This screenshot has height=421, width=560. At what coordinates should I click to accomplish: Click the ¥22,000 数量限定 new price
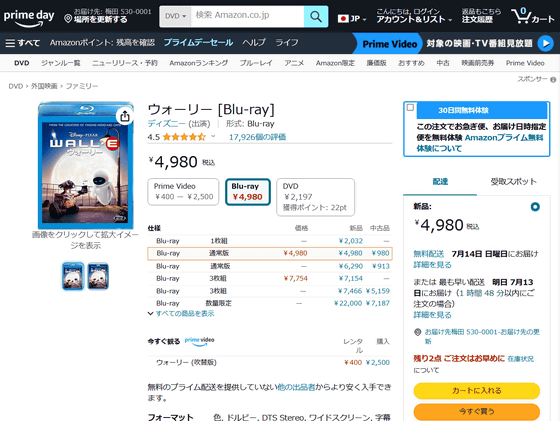tap(348, 303)
